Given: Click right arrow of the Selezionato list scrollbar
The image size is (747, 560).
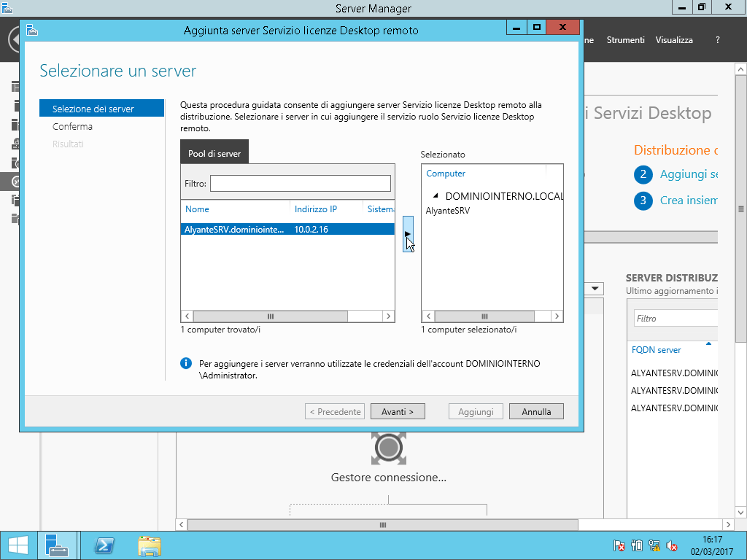Looking at the screenshot, I should (x=557, y=316).
